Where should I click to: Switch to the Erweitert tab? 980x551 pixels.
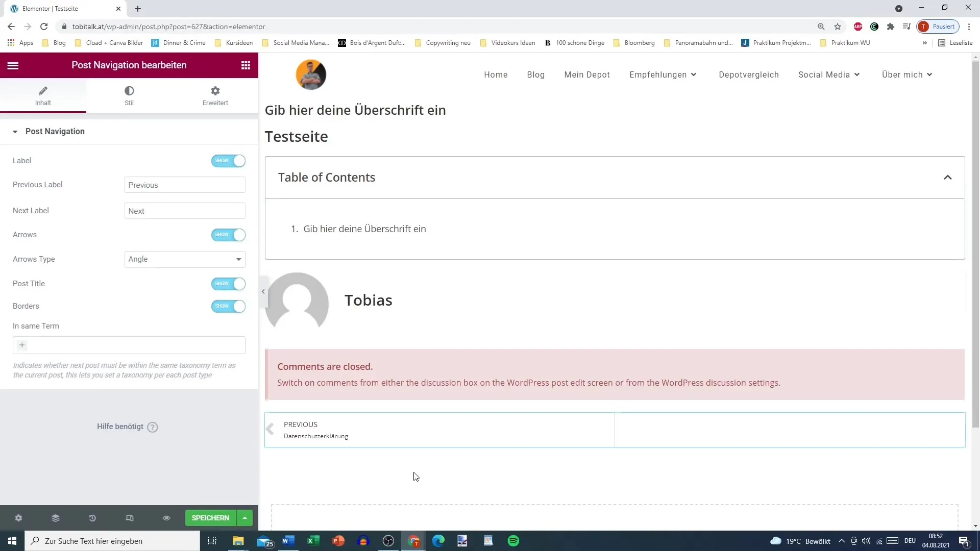point(215,95)
